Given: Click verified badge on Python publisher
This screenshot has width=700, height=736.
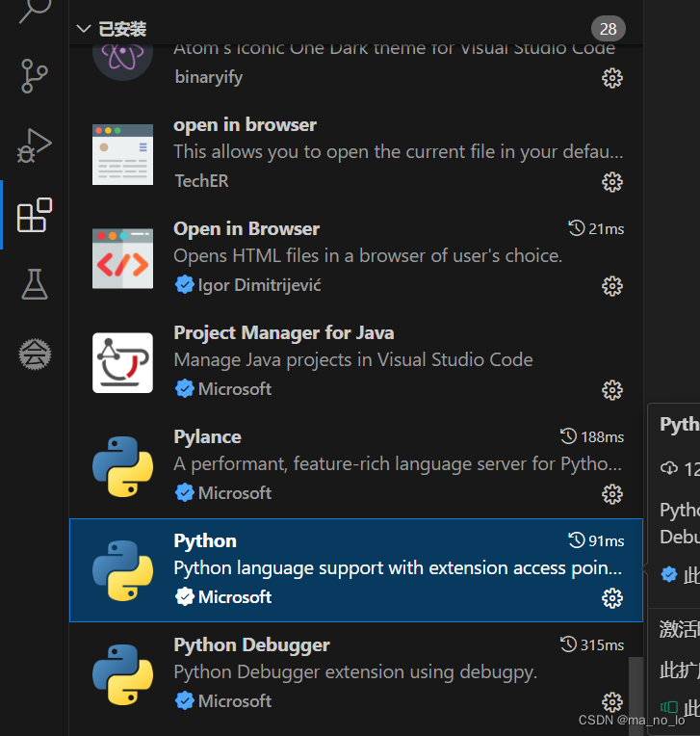Looking at the screenshot, I should 184,597.
